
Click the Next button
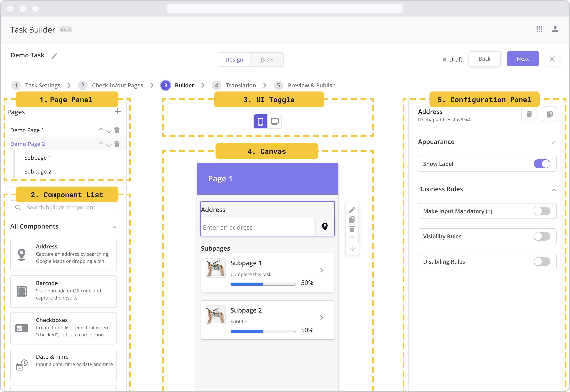tap(523, 59)
